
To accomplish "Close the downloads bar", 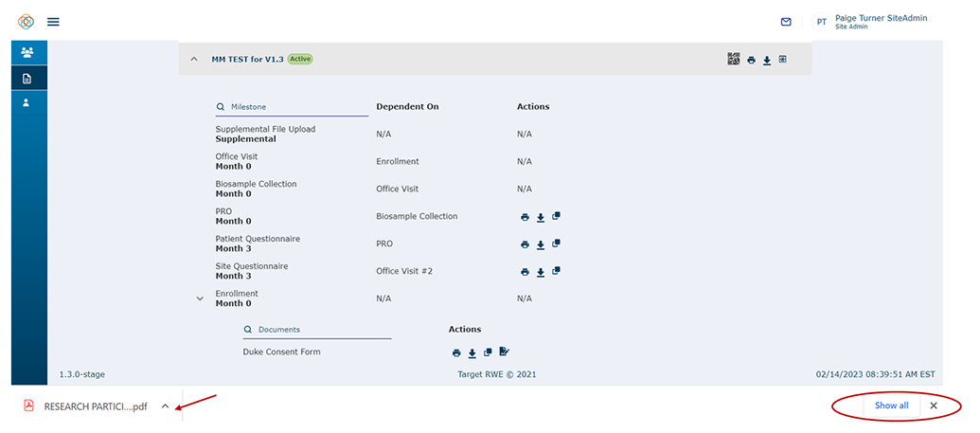I will click(933, 406).
